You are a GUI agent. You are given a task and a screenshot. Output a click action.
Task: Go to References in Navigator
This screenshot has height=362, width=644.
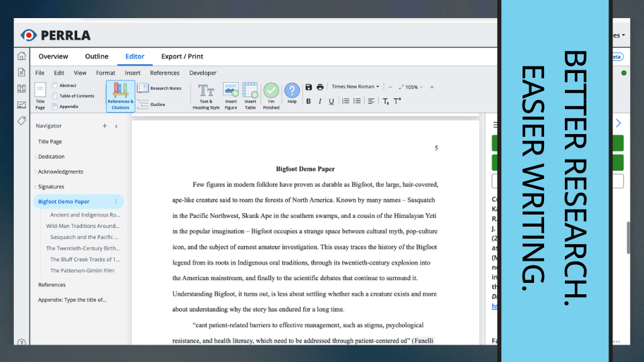coord(52,285)
